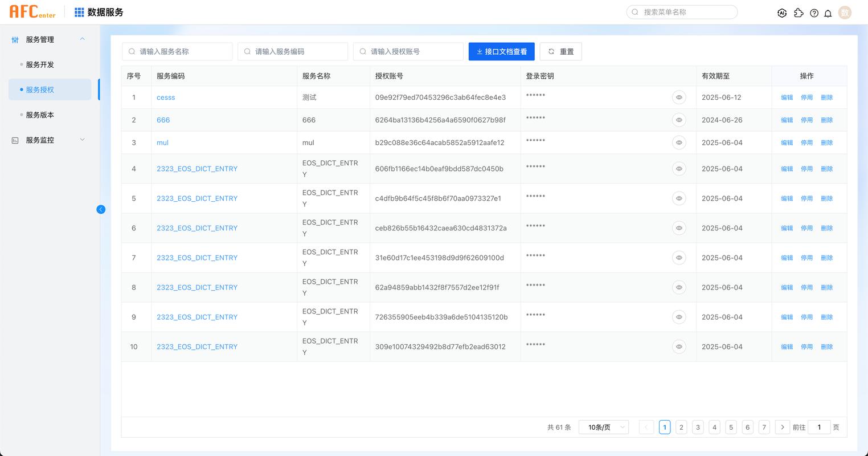This screenshot has height=456, width=868.
Task: Expand the 服务监控 sidebar section
Action: click(81, 140)
